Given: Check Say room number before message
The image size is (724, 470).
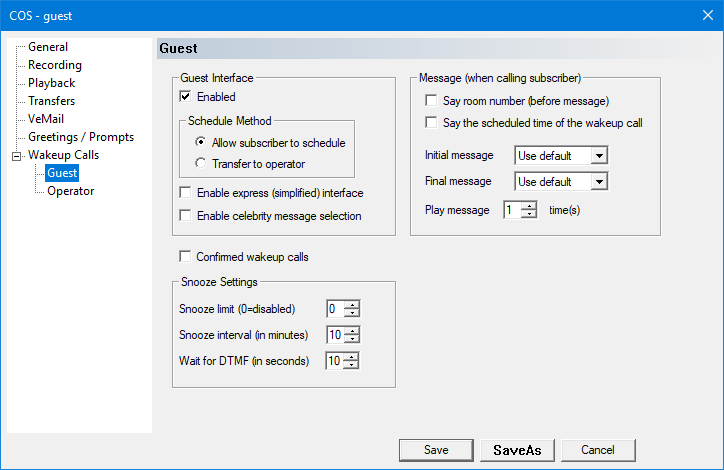Looking at the screenshot, I should (431, 101).
